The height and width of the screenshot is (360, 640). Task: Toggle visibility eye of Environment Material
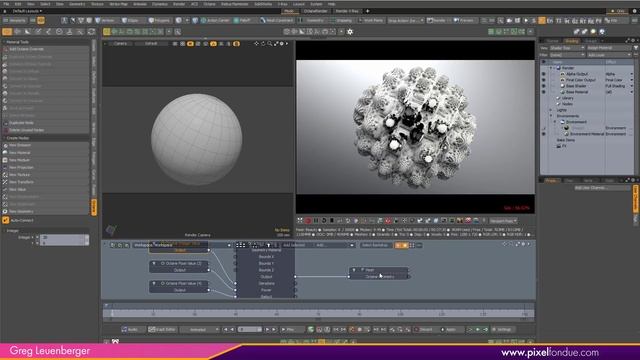tap(543, 134)
